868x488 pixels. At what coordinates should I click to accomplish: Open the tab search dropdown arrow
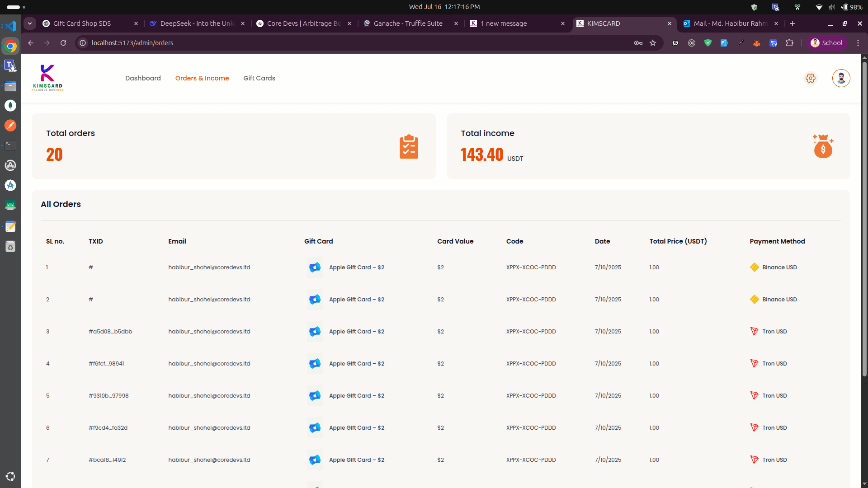tap(30, 23)
